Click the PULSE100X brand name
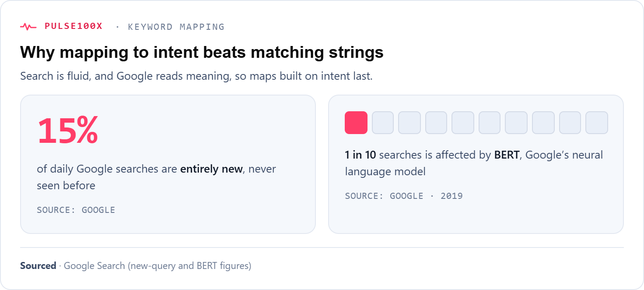Screen dimensions: 644x290 [73, 26]
